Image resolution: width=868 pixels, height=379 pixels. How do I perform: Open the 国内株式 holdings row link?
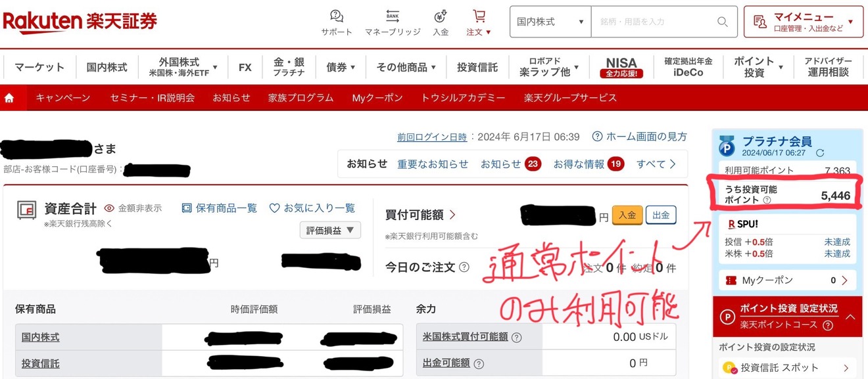(40, 337)
